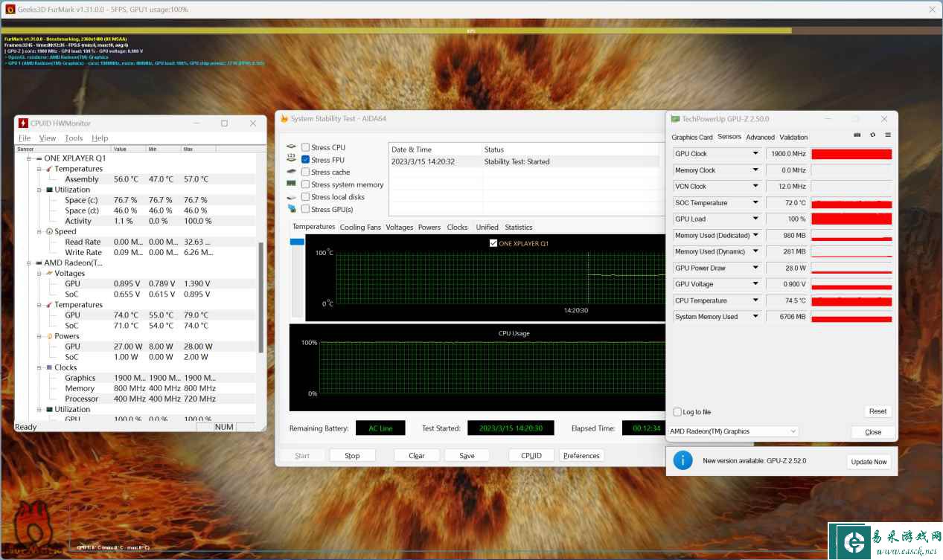The height and width of the screenshot is (560, 943).
Task: Open Memory Clock sensor dropdown arrow
Action: coord(755,170)
